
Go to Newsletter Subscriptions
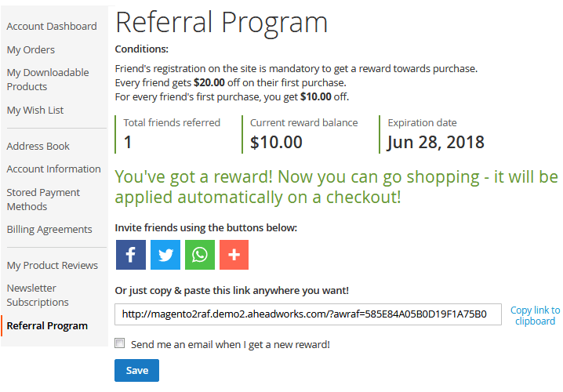click(38, 295)
